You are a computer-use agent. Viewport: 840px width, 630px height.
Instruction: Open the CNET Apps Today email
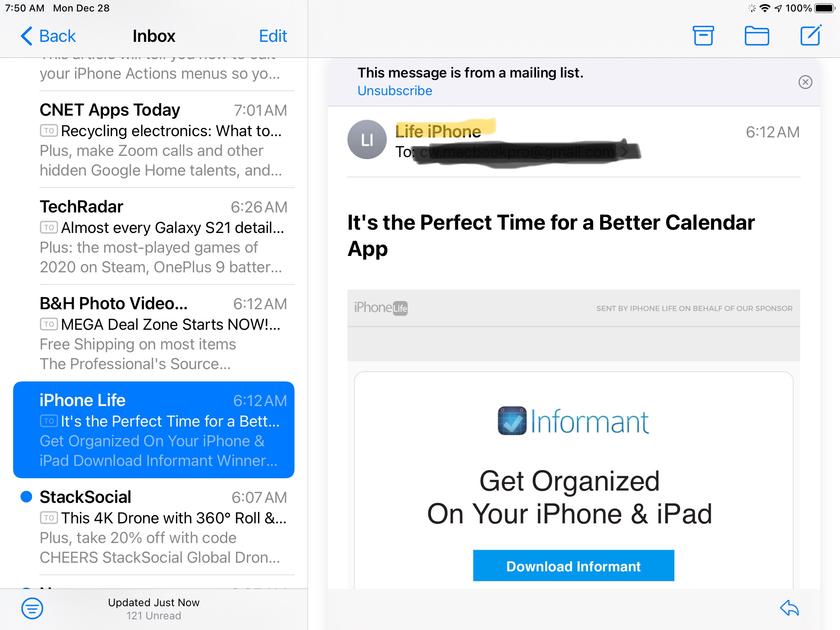[x=163, y=139]
